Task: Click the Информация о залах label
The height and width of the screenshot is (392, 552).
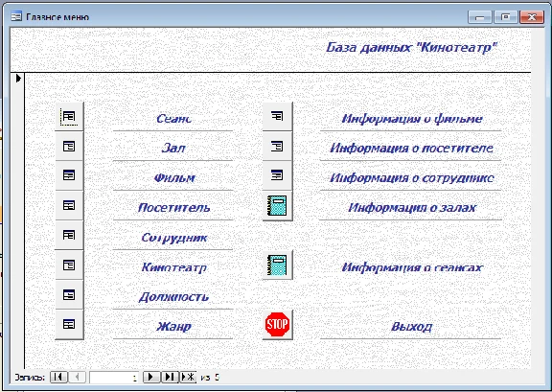Action: [x=411, y=207]
